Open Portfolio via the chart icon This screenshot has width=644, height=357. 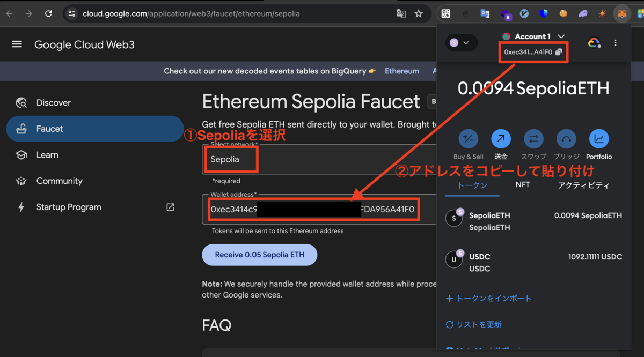pos(599,139)
